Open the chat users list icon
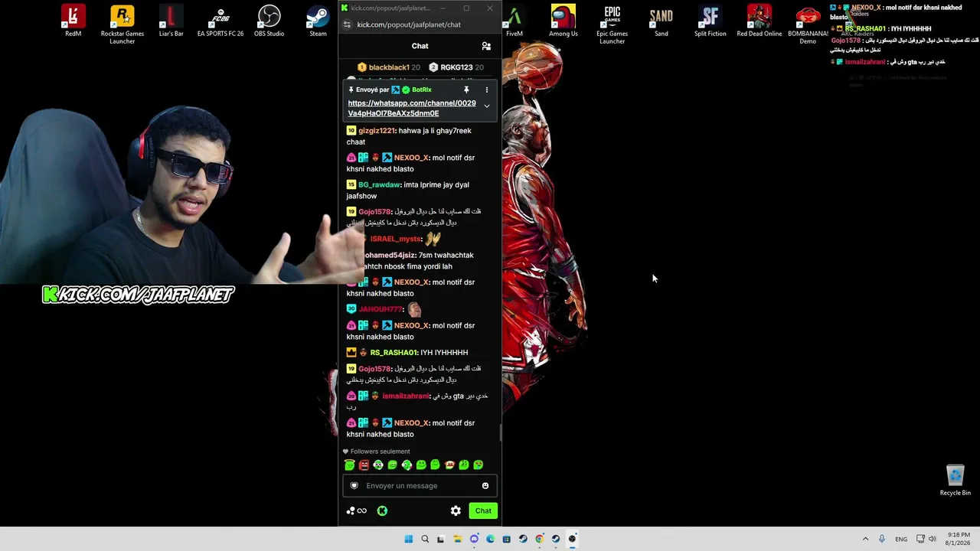 (x=486, y=46)
